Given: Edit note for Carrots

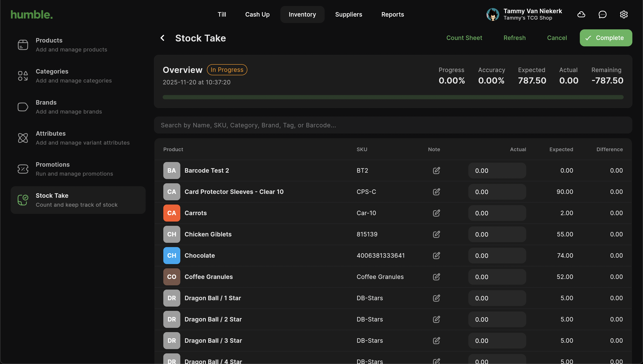Looking at the screenshot, I should 436,213.
